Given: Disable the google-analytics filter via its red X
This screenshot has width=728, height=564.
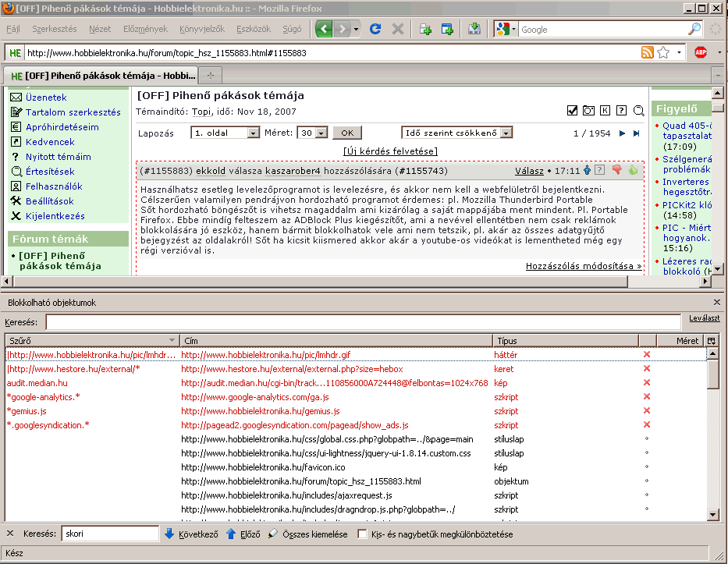Looking at the screenshot, I should pyautogui.click(x=646, y=396).
